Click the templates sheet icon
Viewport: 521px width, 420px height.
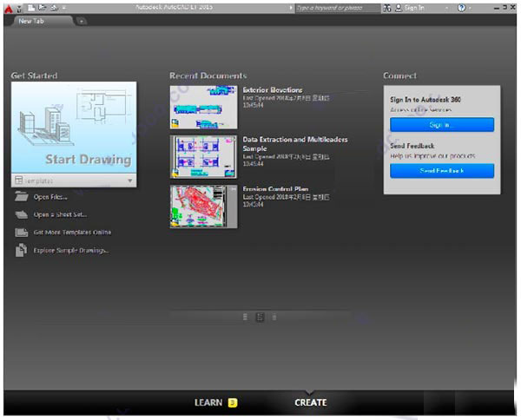pos(19,180)
